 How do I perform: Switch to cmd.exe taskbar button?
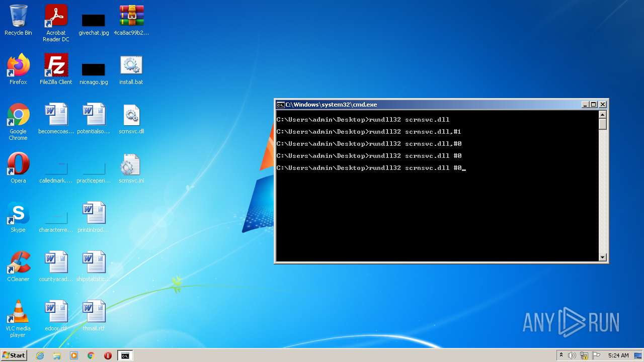coord(125,355)
